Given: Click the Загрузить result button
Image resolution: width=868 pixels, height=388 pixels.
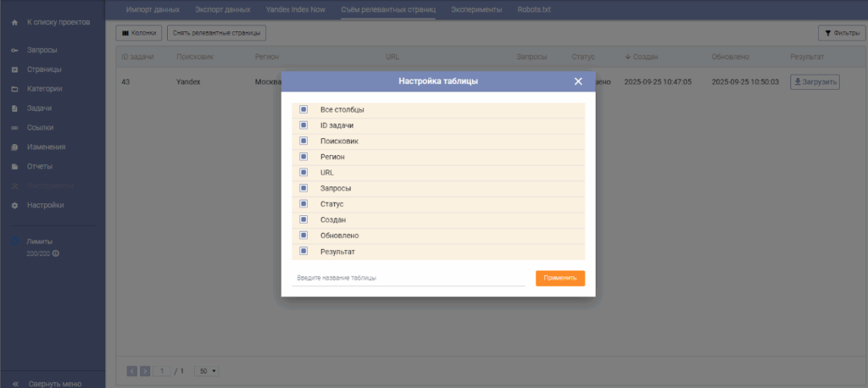Looking at the screenshot, I should (815, 82).
